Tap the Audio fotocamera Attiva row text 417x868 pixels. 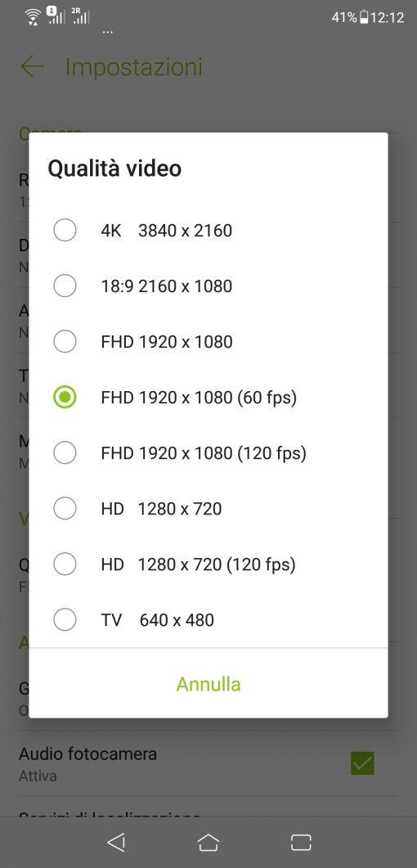88,763
